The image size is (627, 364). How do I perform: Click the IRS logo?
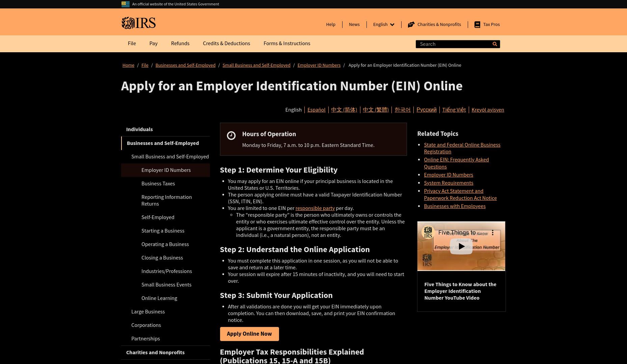click(138, 23)
